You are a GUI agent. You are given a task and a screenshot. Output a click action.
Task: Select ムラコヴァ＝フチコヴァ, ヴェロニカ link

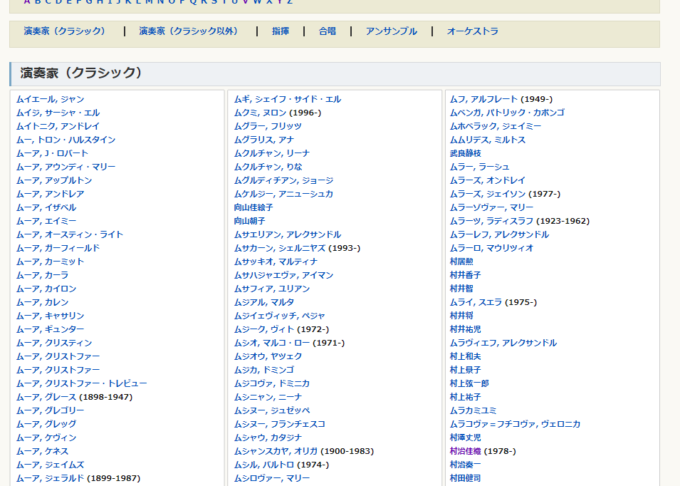point(515,424)
